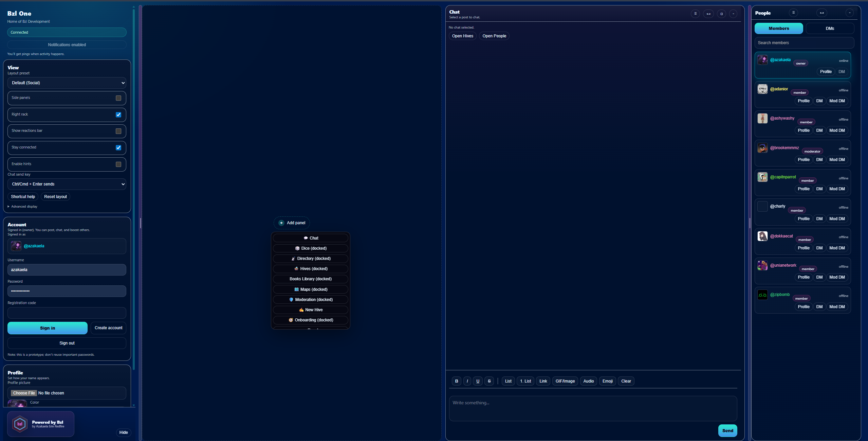The height and width of the screenshot is (441, 868).
Task: Click the plus icon on Add panel
Action: (x=281, y=223)
